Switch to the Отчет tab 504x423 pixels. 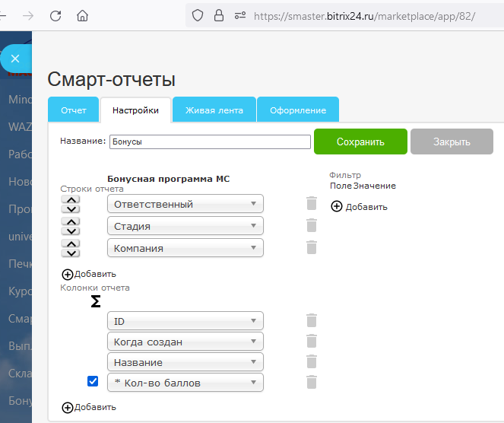pos(74,110)
